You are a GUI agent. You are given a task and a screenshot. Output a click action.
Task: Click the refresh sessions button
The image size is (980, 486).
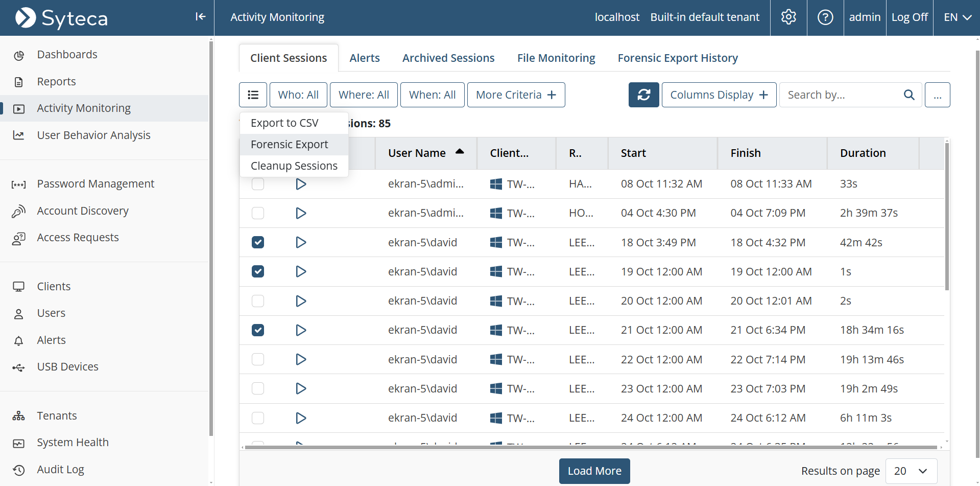click(x=643, y=95)
